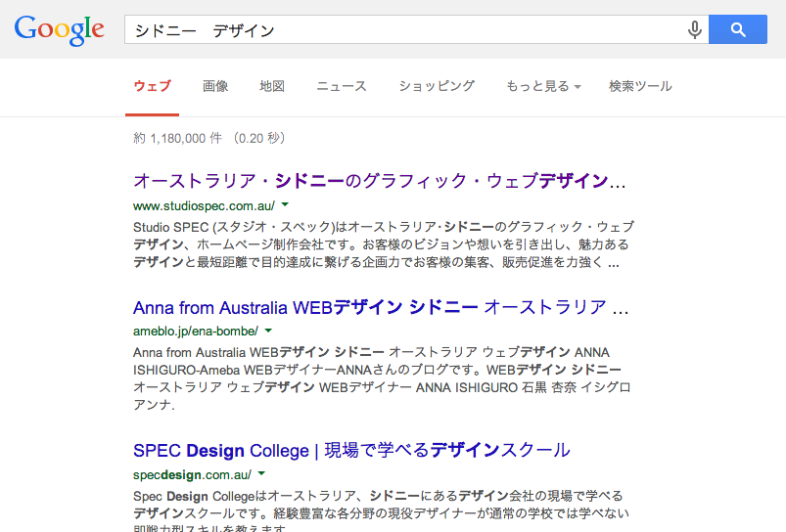The width and height of the screenshot is (786, 532).
Task: Select the ウェブ tab
Action: pos(152,86)
